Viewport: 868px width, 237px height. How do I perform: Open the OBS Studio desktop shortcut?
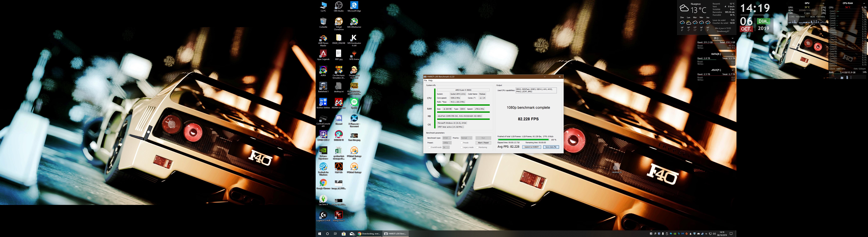[x=339, y=7]
